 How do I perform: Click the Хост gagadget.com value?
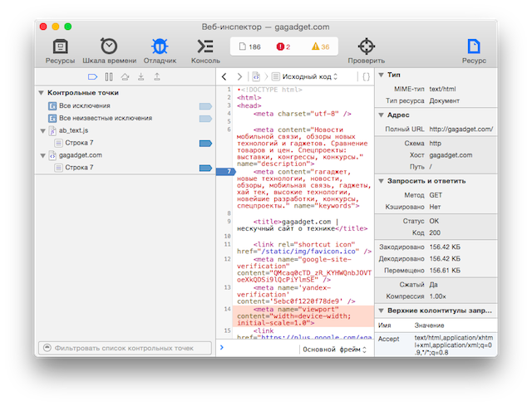(451, 155)
